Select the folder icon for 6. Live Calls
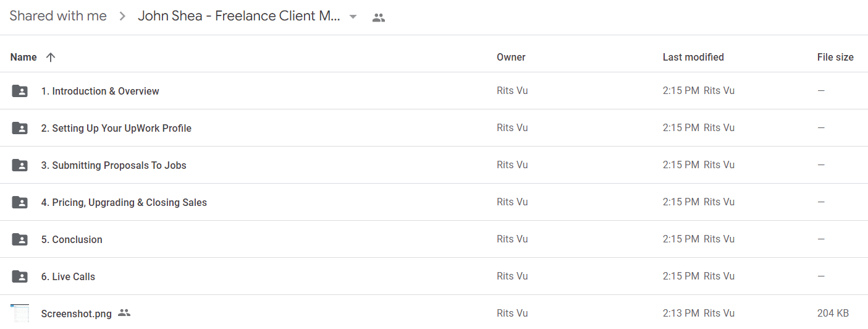This screenshot has width=868, height=329. point(20,276)
